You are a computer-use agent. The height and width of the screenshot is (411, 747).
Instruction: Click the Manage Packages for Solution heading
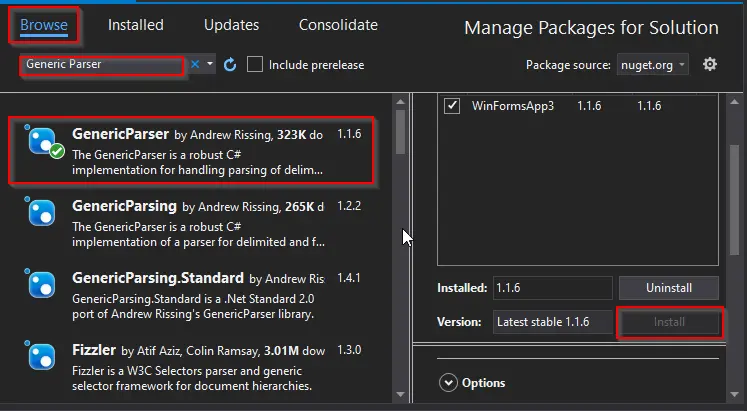(x=591, y=28)
